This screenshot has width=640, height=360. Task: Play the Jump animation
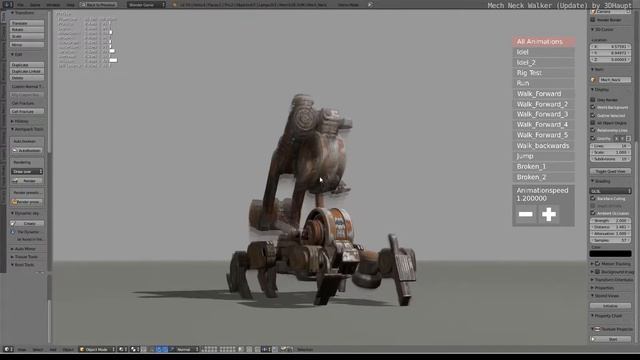[543, 156]
